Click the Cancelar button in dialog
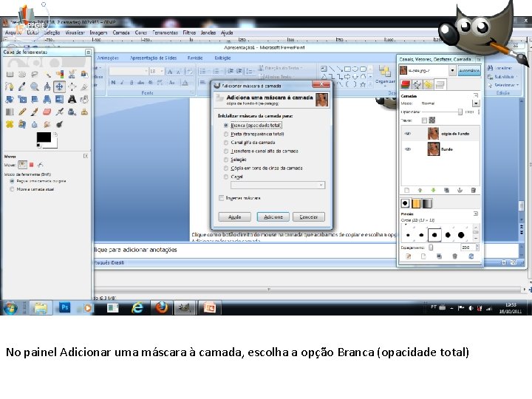This screenshot has width=532, height=399. 309,216
